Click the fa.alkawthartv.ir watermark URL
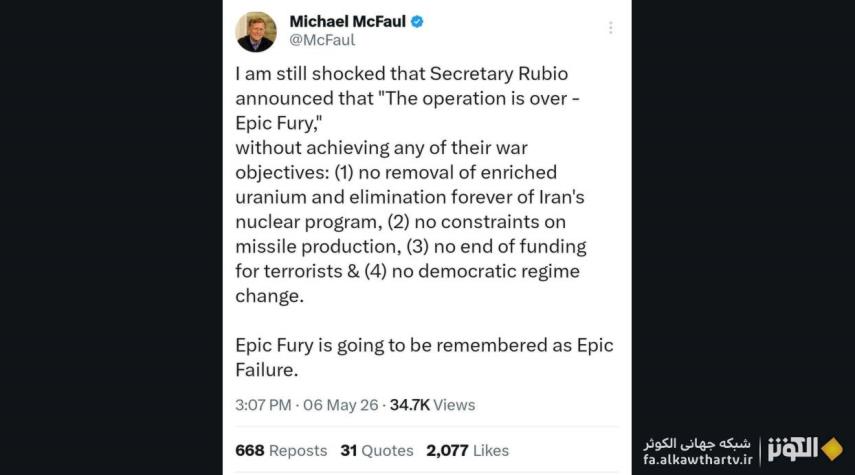Viewport: 855px width, 475px height. [x=697, y=460]
